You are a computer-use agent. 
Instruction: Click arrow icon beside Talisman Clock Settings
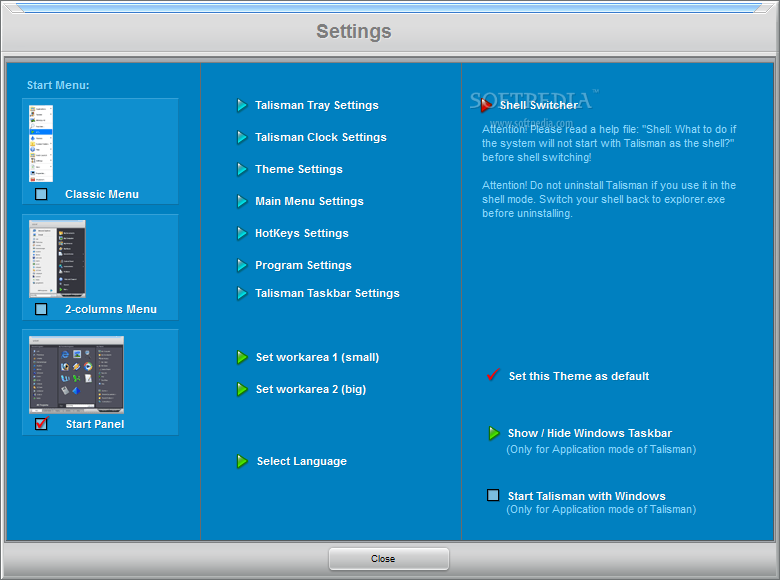coord(242,137)
